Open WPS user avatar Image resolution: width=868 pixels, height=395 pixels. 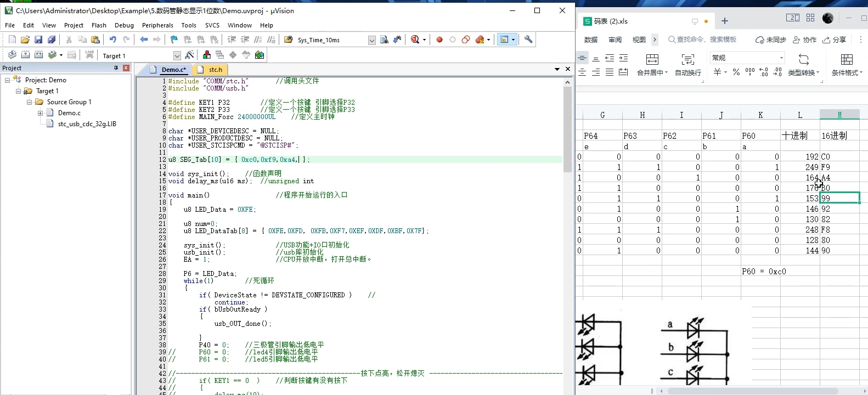(828, 18)
